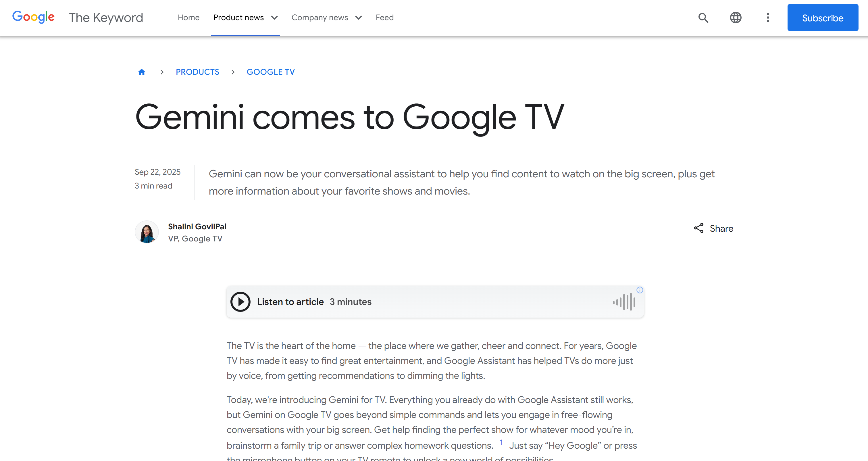This screenshot has height=461, width=868.
Task: Expand the Company news dropdown chevron
Action: (x=359, y=18)
